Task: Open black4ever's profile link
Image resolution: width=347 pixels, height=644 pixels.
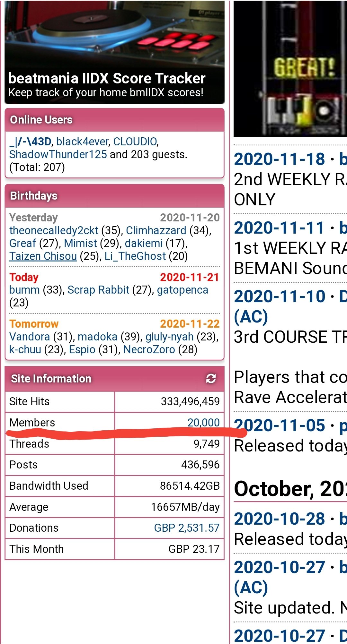Action: click(x=83, y=142)
